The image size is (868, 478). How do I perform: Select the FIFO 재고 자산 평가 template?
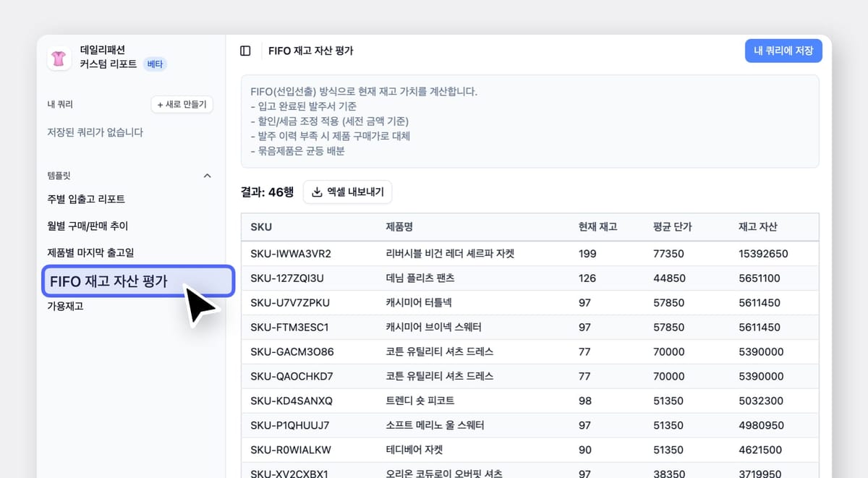pos(109,281)
